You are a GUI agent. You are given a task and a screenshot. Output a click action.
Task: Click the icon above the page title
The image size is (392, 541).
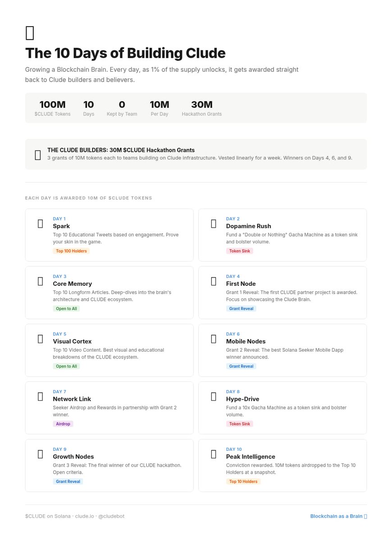click(30, 33)
